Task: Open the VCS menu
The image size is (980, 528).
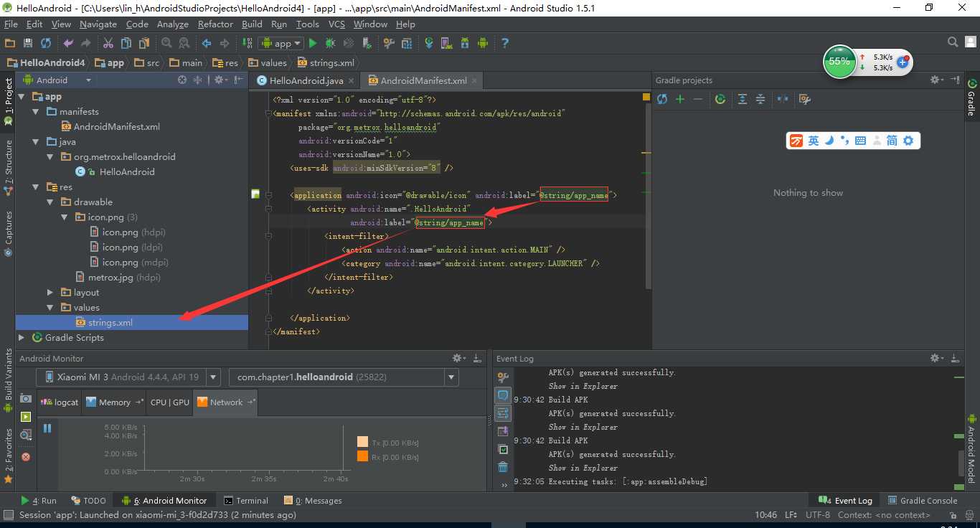Action: (336, 24)
